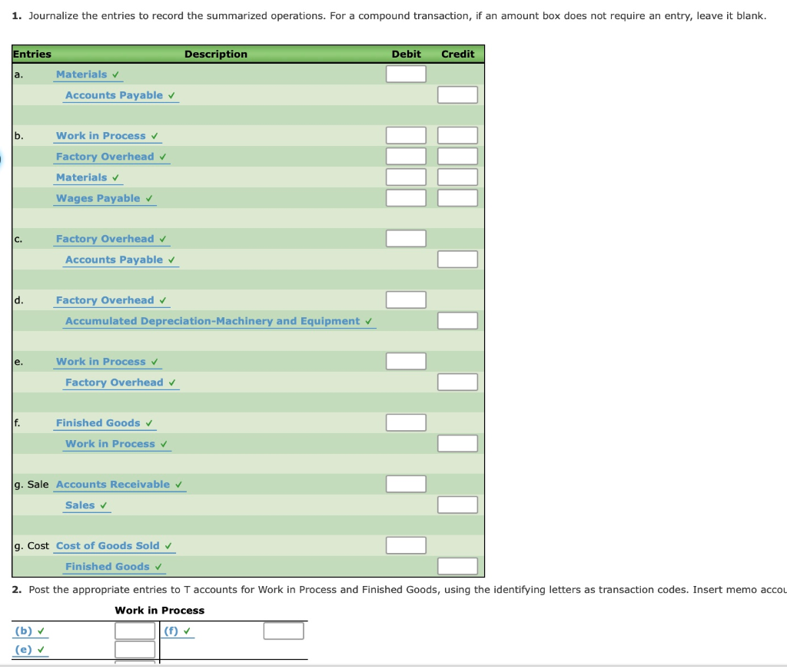This screenshot has height=672, width=787.
Task: Click credit box for Factory Overhead, entry e
Action: 457,382
